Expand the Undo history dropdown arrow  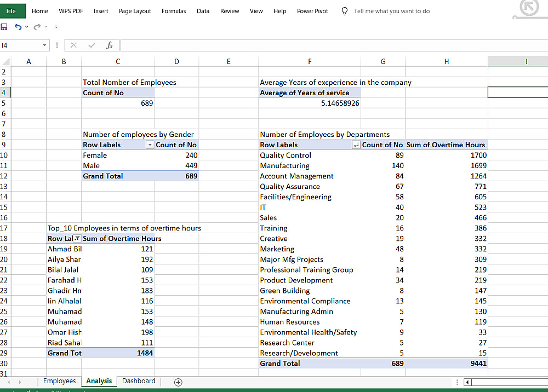click(26, 27)
